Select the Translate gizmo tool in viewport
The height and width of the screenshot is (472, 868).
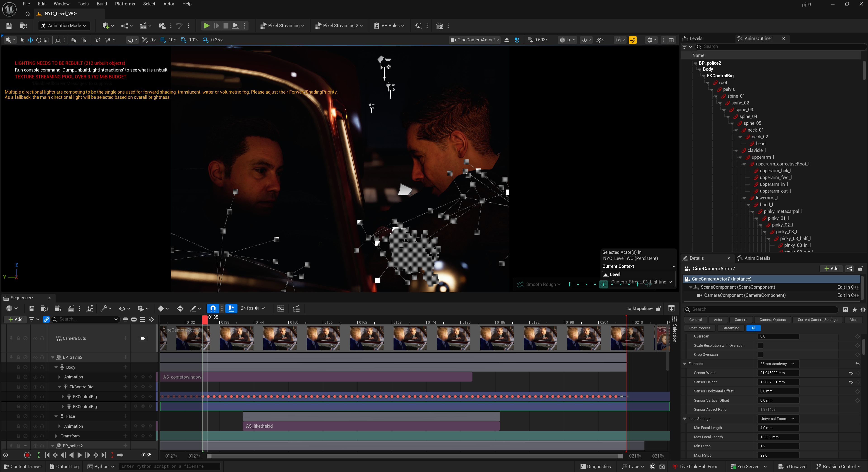pyautogui.click(x=30, y=40)
